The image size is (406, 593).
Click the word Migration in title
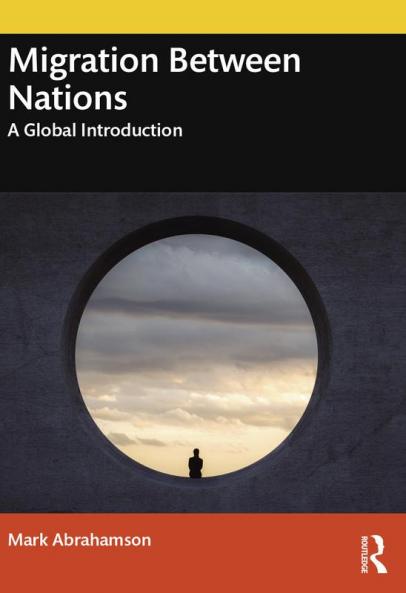[x=84, y=63]
